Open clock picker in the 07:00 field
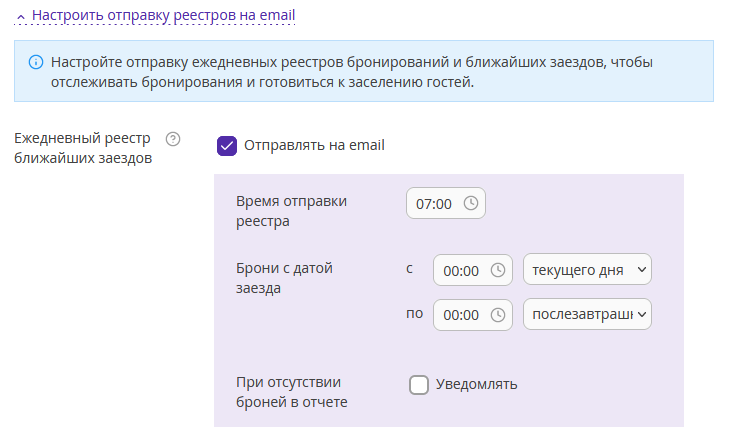The width and height of the screenshot is (730, 440). (x=471, y=203)
